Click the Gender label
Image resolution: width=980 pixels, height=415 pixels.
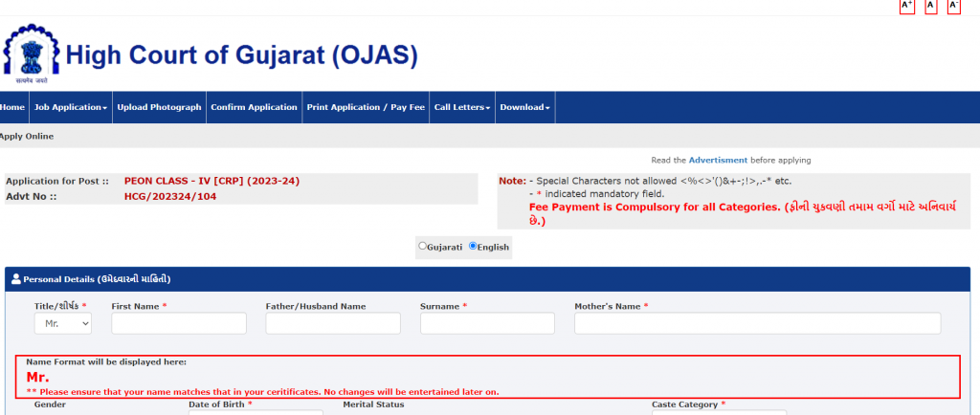[50, 404]
